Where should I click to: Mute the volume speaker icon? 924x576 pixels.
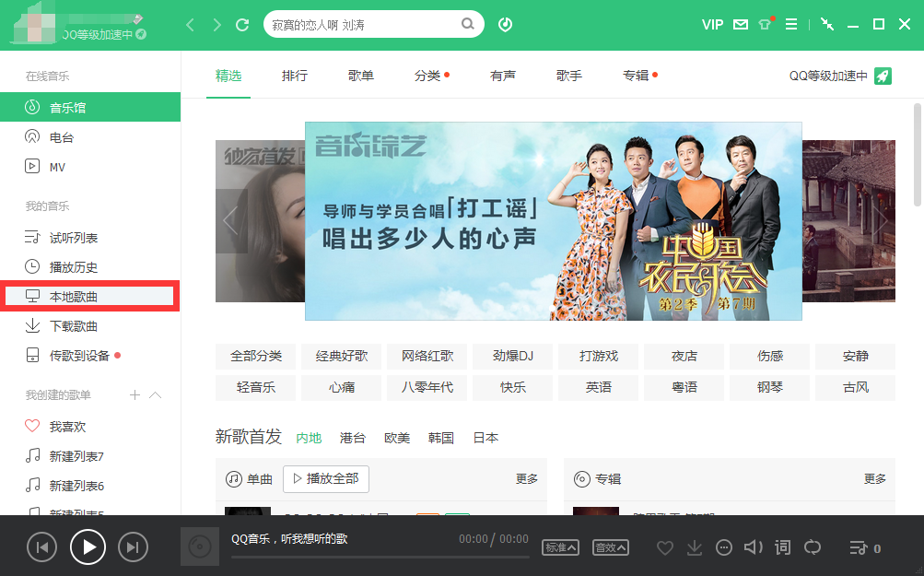753,547
